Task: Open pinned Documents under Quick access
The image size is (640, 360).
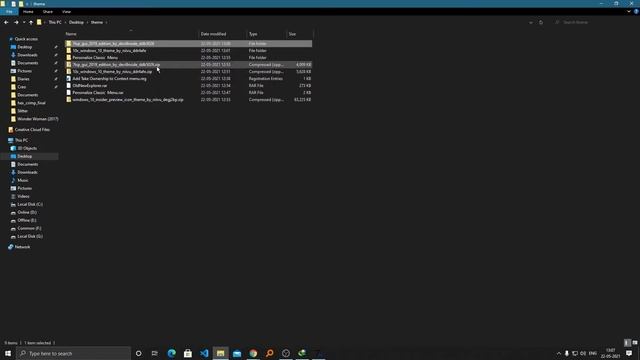Action: pos(28,63)
